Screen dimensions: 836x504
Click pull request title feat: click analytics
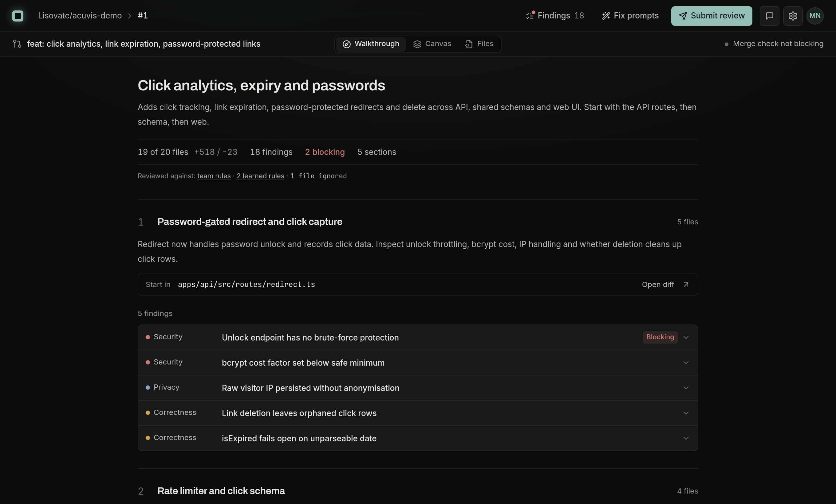tap(144, 44)
